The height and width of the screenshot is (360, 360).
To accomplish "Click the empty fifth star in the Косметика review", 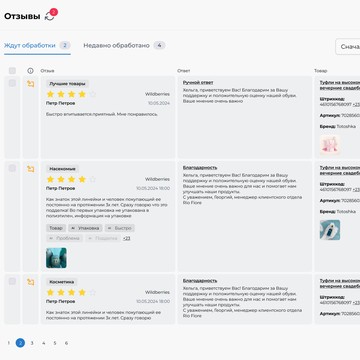I will tap(93, 292).
